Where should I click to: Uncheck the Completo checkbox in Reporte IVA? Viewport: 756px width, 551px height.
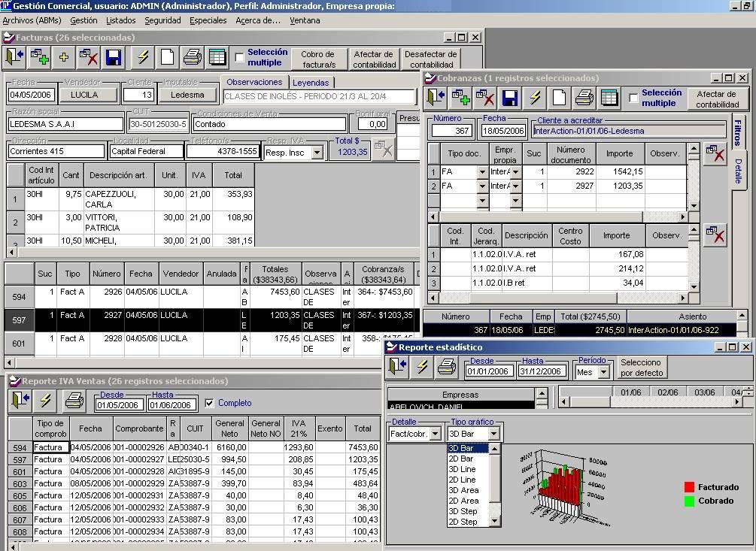209,403
